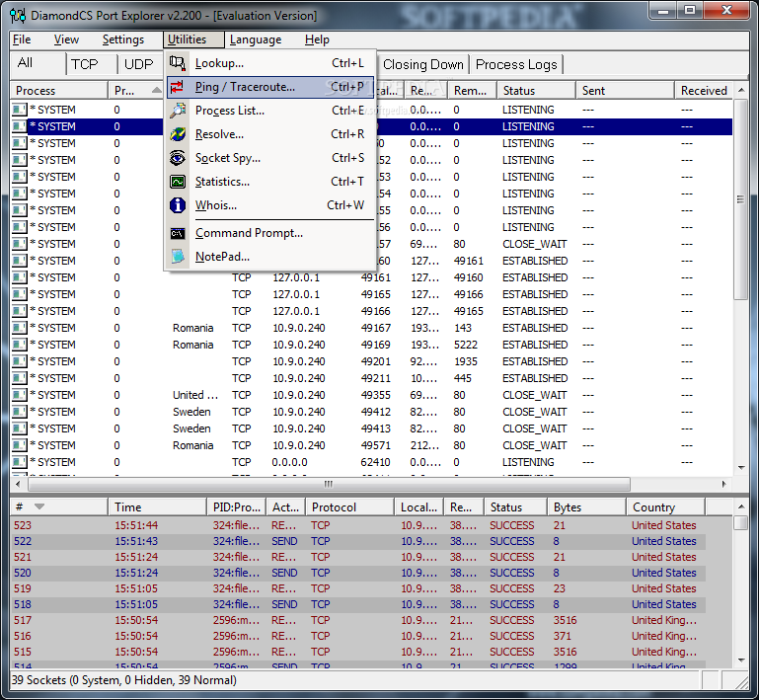Sort sockets by Received column header
The height and width of the screenshot is (700, 759).
[704, 91]
